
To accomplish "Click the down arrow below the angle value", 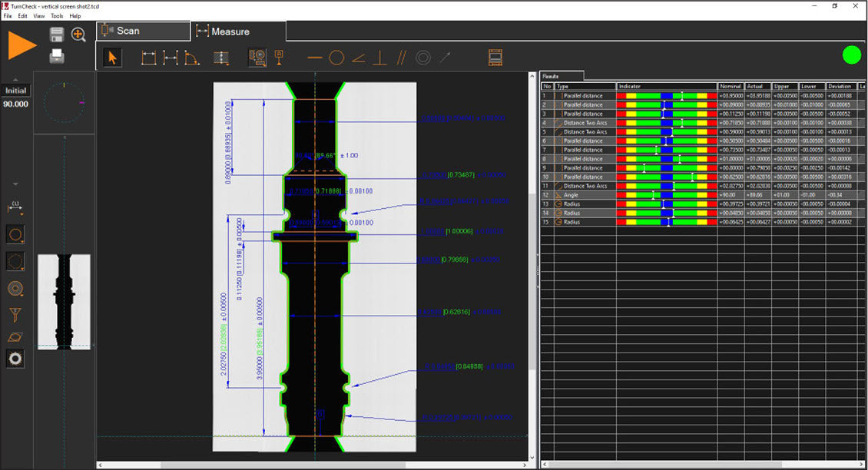I will [15, 184].
